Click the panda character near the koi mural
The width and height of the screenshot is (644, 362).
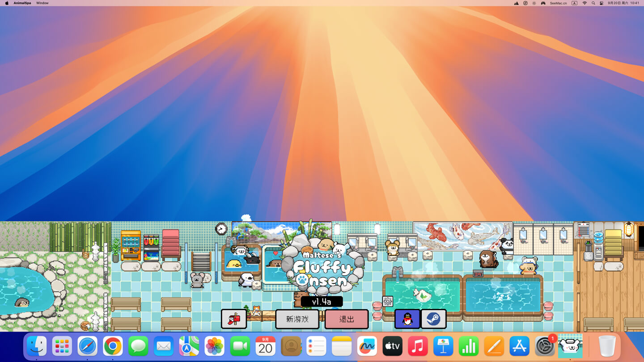coord(507,246)
